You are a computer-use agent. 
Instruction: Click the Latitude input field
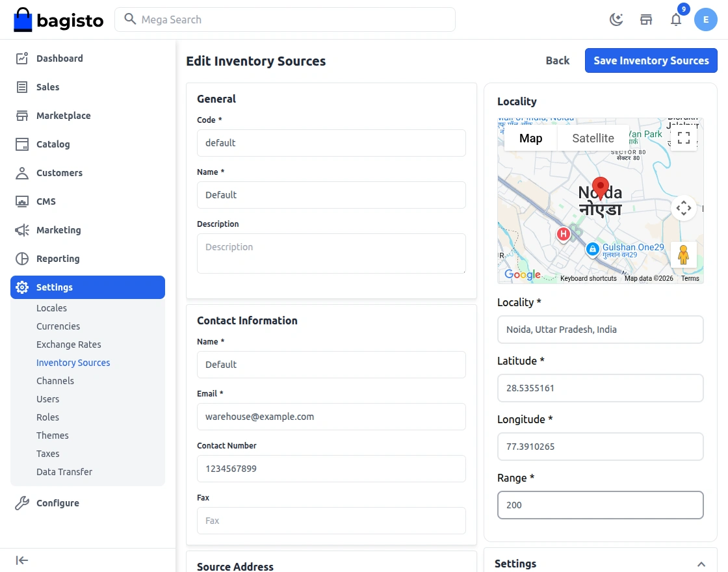600,388
